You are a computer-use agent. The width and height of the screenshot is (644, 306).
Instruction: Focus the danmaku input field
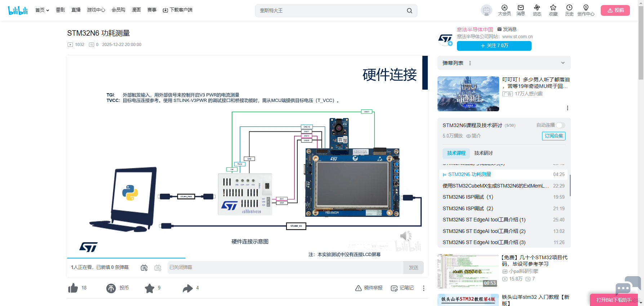point(285,267)
